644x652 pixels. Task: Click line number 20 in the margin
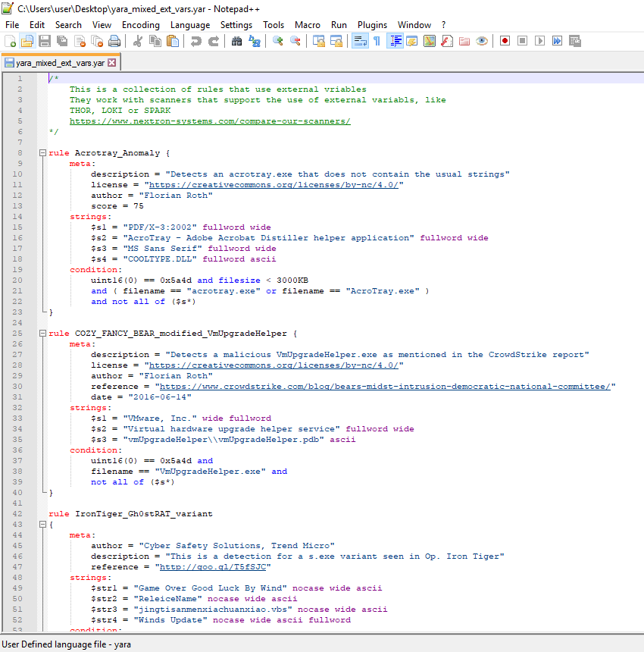coord(17,281)
